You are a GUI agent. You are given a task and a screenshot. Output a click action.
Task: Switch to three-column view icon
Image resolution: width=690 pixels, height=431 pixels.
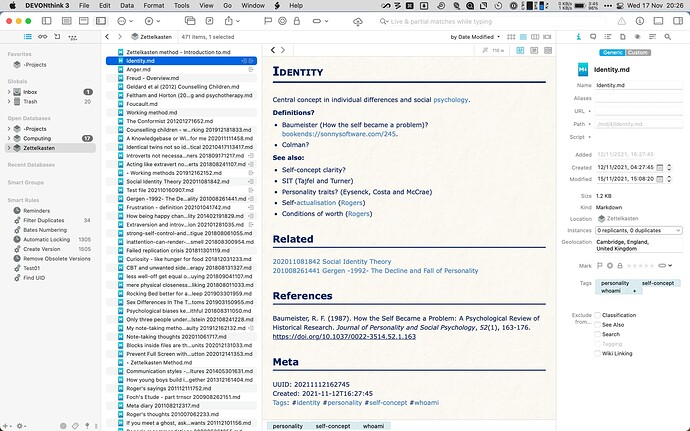[x=535, y=37]
